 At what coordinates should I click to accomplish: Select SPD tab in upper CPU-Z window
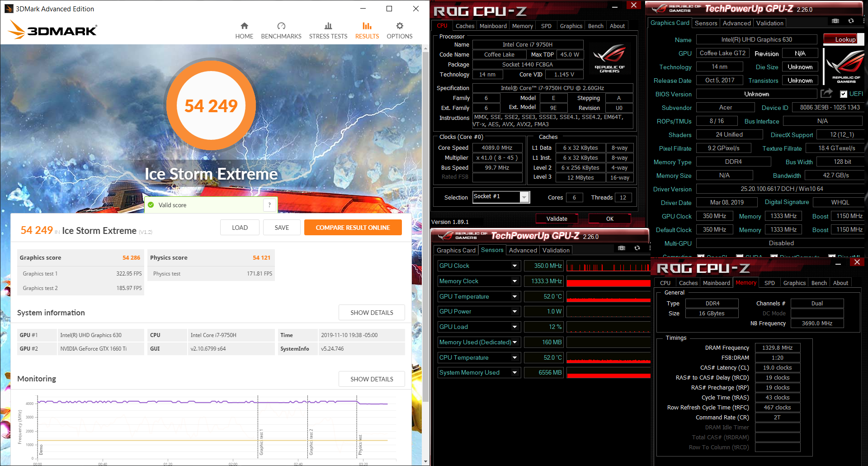pyautogui.click(x=546, y=26)
